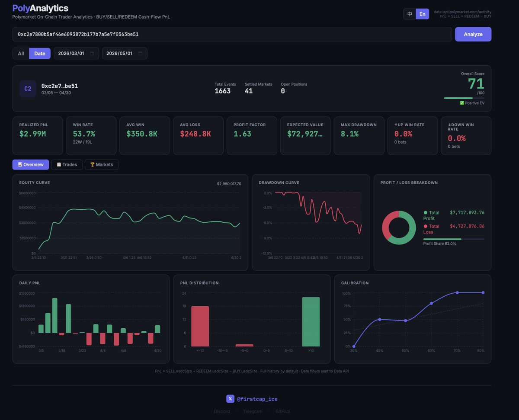Click the Down Win Rate card
This screenshot has height=420, width=519.
pos(466,135)
